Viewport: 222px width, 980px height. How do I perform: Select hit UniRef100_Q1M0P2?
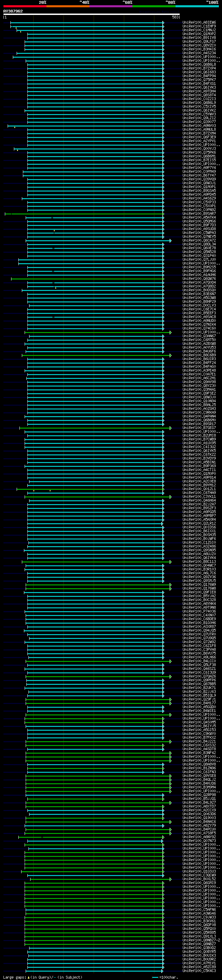[199, 34]
